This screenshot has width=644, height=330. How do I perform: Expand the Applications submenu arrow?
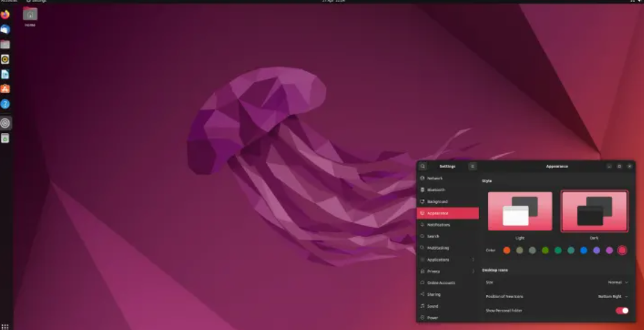click(x=473, y=260)
